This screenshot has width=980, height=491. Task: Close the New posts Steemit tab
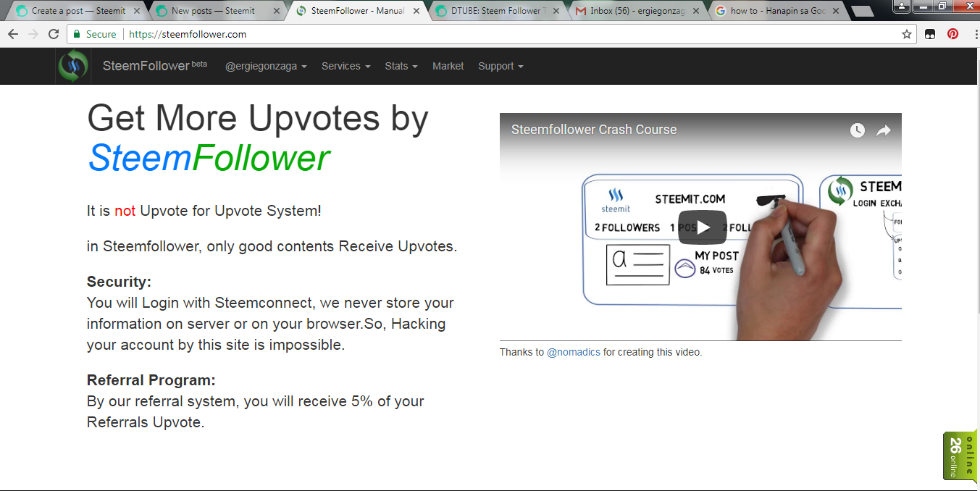[276, 11]
